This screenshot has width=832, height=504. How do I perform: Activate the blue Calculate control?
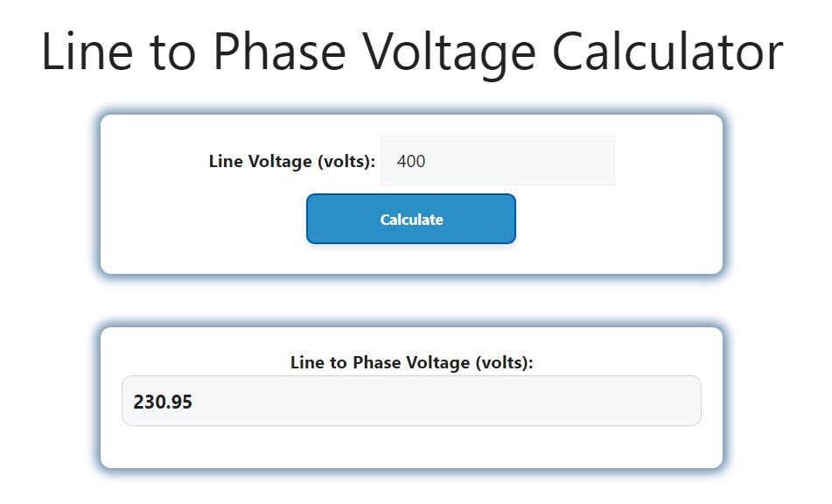[x=411, y=219]
